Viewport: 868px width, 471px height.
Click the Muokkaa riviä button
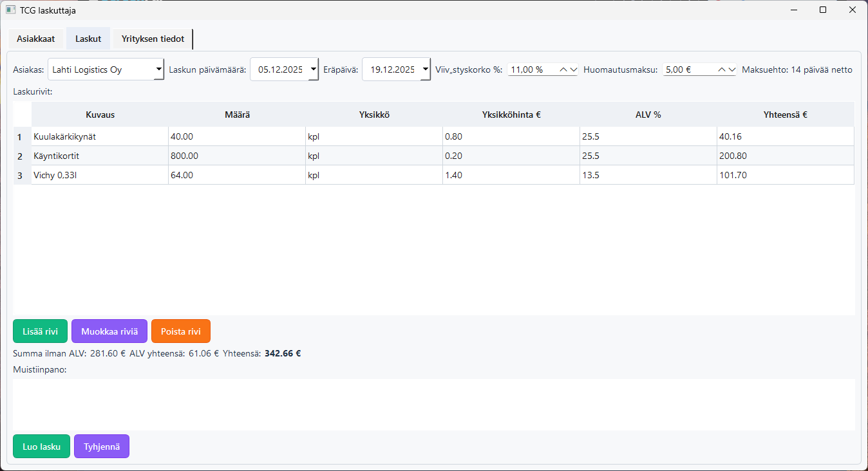[109, 331]
